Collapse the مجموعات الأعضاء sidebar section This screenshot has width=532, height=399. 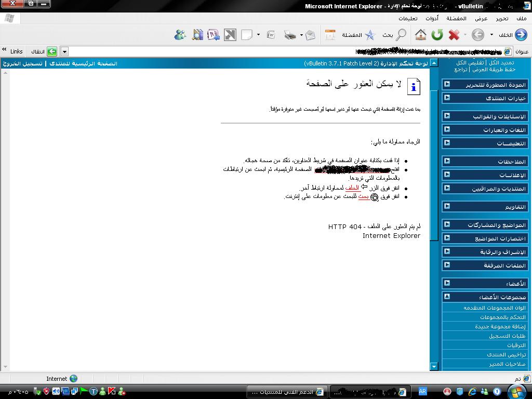[x=447, y=297]
